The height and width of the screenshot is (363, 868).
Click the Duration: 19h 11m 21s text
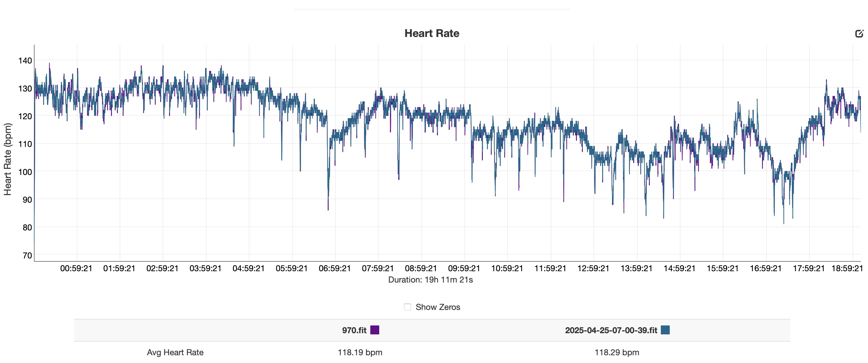430,280
